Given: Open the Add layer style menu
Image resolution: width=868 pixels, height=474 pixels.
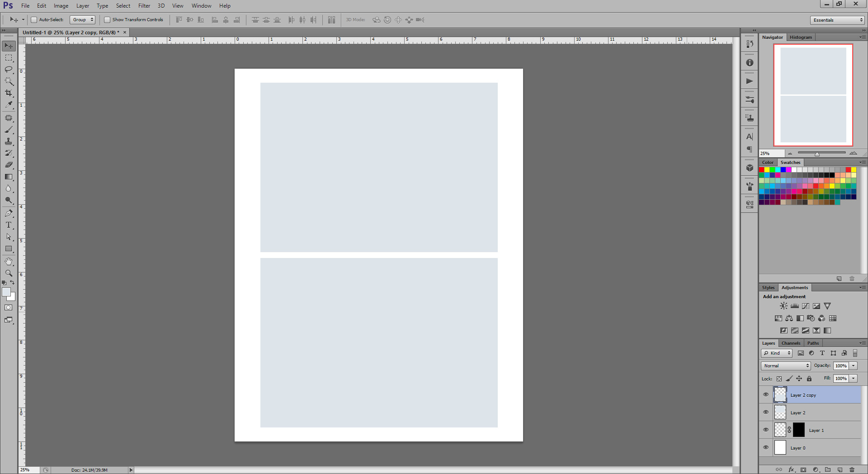Looking at the screenshot, I should click(x=792, y=469).
